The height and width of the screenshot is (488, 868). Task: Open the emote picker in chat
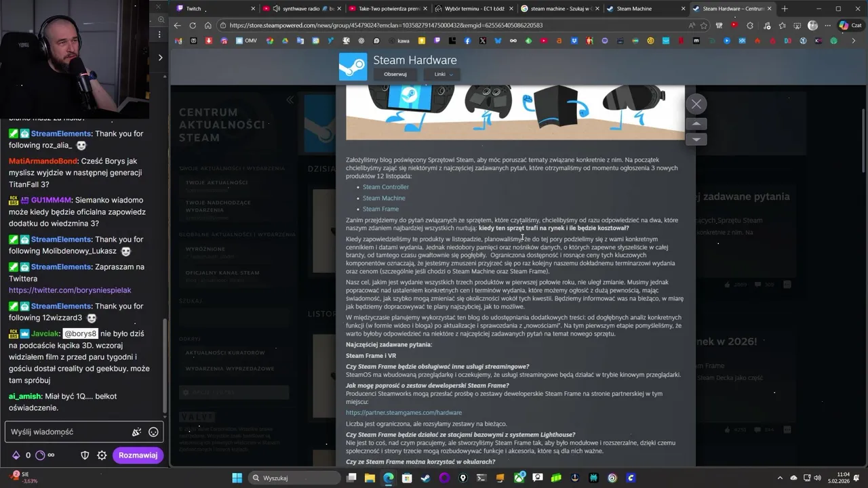(x=153, y=432)
